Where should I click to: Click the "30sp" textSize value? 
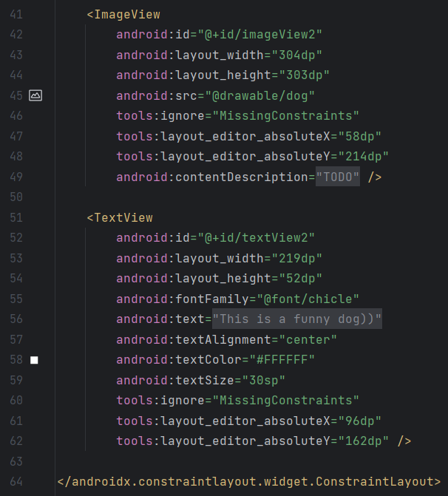point(263,380)
